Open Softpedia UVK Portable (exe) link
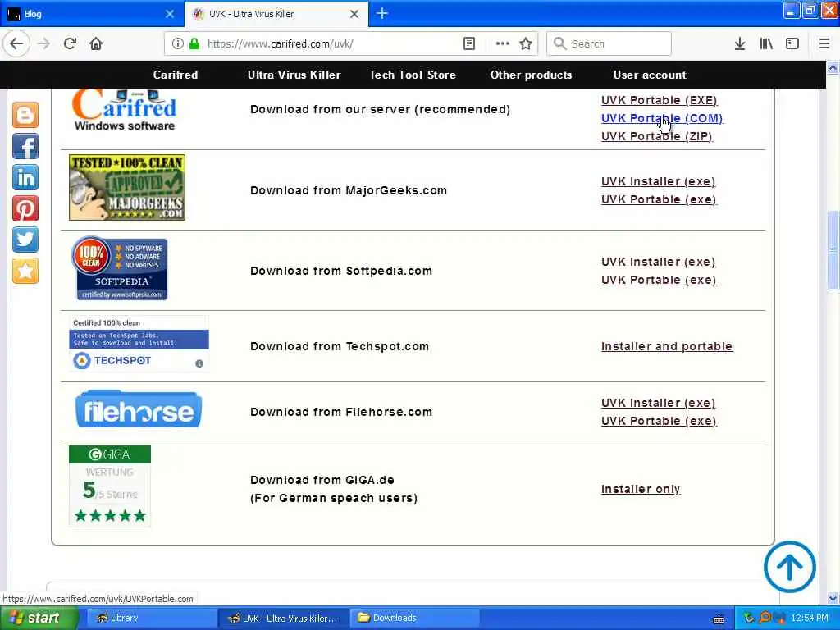The image size is (840, 630). (659, 281)
